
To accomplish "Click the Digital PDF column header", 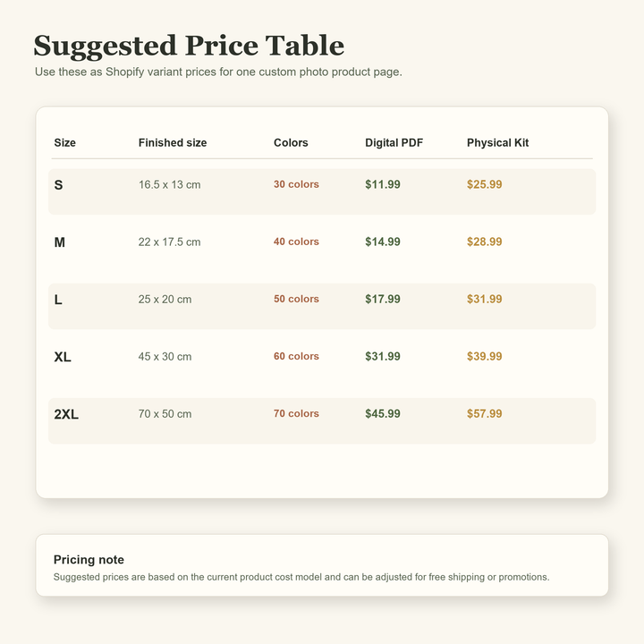I will pyautogui.click(x=394, y=142).
